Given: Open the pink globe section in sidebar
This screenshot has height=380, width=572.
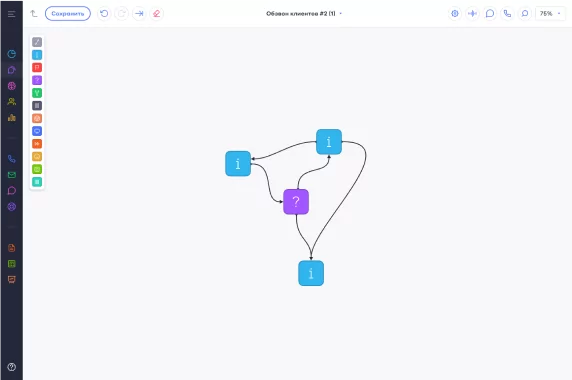Looking at the screenshot, I should 12,86.
